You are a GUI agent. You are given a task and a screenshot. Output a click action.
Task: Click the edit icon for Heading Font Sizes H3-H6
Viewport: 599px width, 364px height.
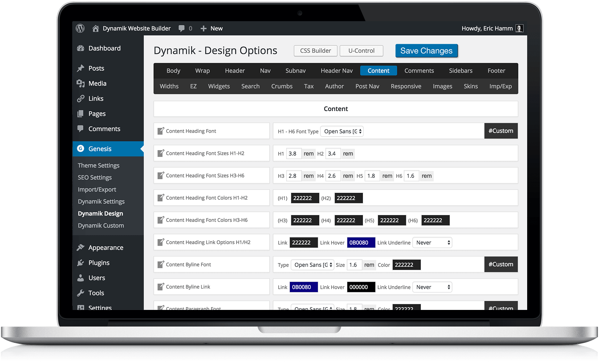coord(161,175)
